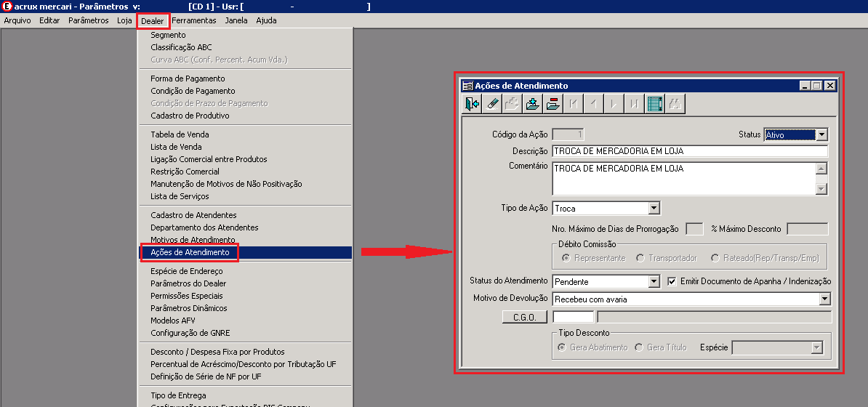Open the Ferramentas menu
Image resolution: width=868 pixels, height=407 pixels.
(194, 20)
